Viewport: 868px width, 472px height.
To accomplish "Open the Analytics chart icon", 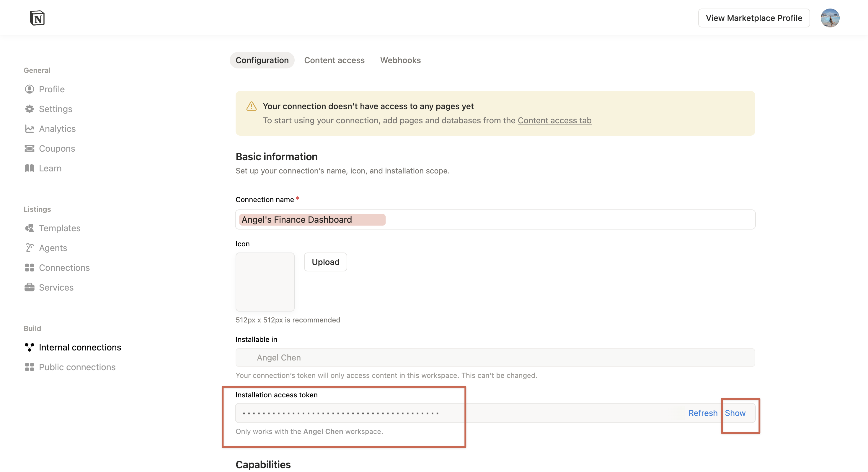I will (x=29, y=129).
